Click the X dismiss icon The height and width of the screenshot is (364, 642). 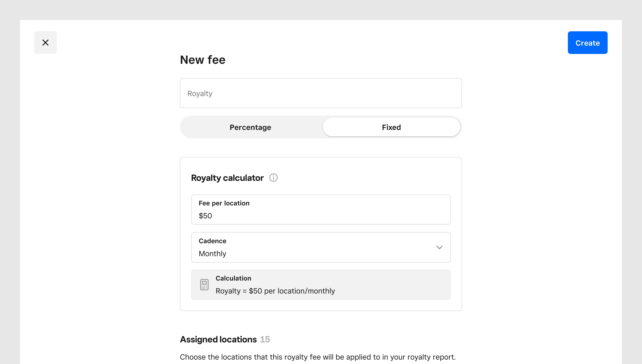click(x=45, y=43)
